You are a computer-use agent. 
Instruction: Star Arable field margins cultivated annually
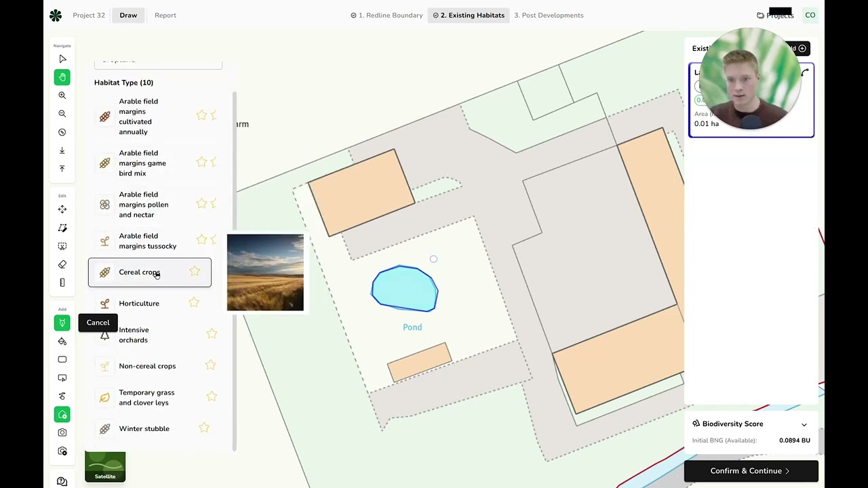(201, 115)
